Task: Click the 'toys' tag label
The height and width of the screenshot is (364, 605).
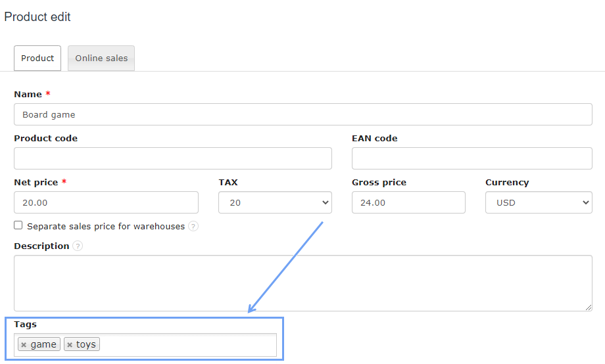Action: pyautogui.click(x=86, y=344)
